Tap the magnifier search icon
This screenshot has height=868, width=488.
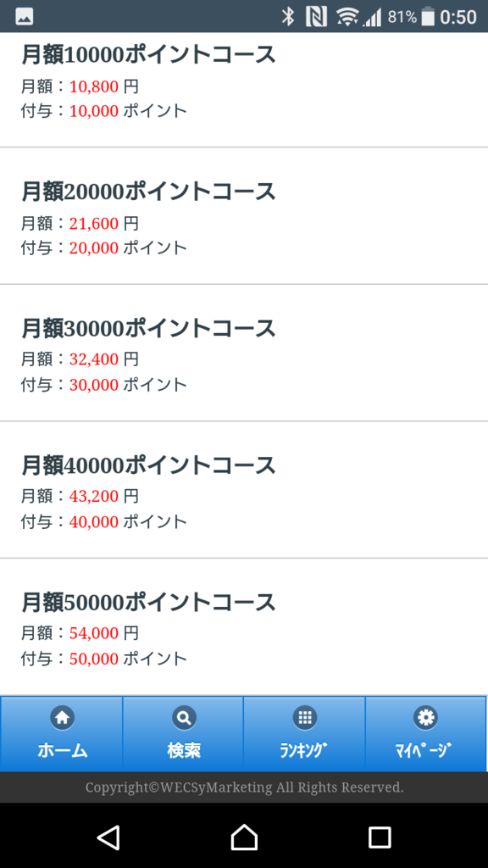pyautogui.click(x=184, y=718)
